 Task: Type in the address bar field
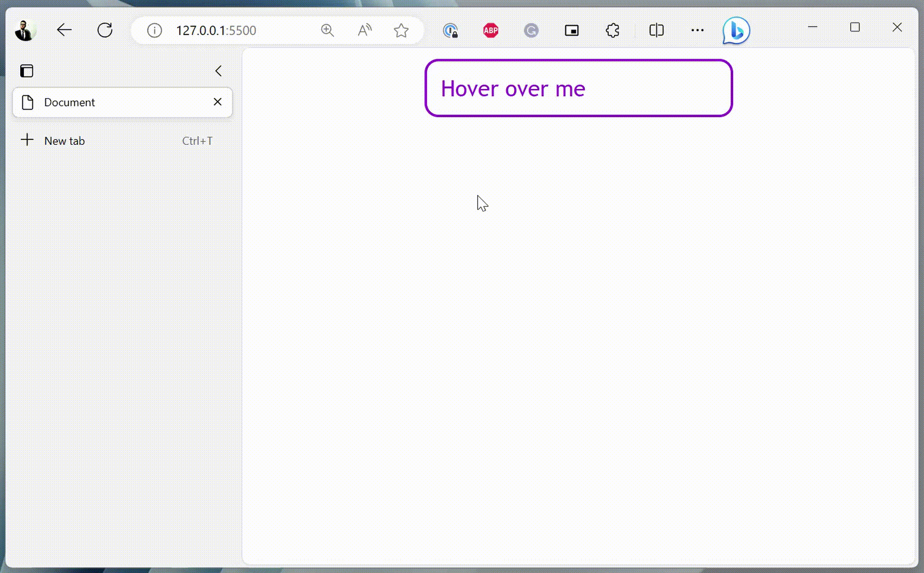217,30
